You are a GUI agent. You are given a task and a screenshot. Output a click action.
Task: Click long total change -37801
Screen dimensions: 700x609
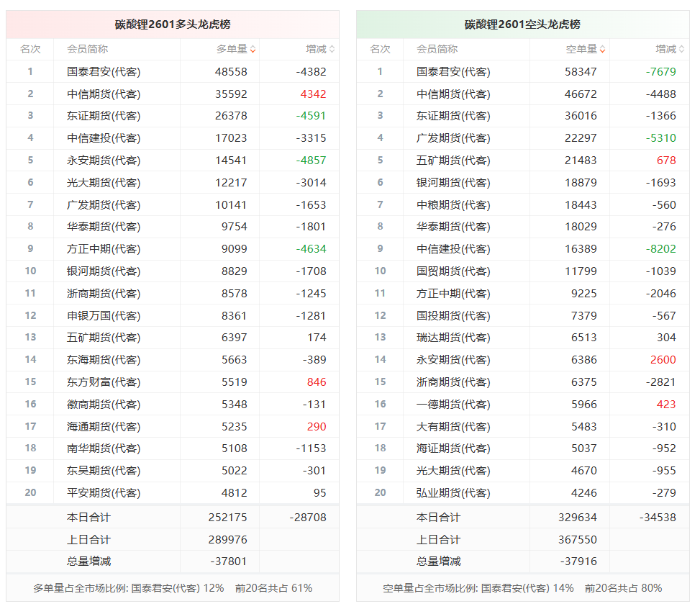point(229,561)
